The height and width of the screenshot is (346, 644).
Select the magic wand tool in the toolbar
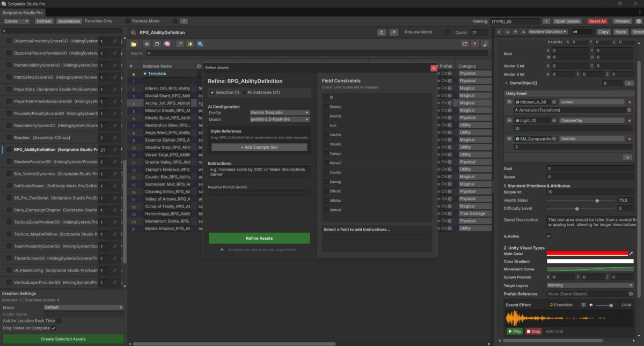(181, 43)
